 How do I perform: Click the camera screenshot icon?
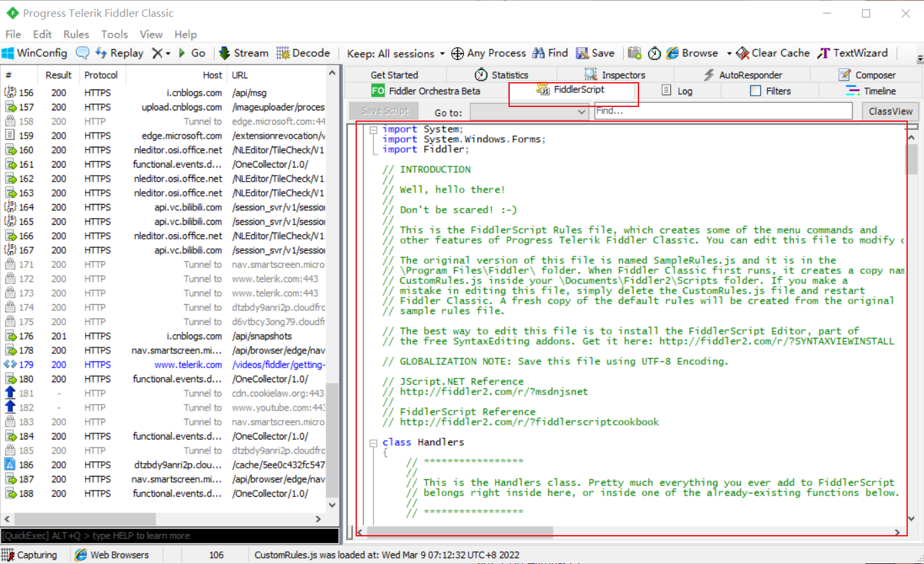click(x=634, y=53)
